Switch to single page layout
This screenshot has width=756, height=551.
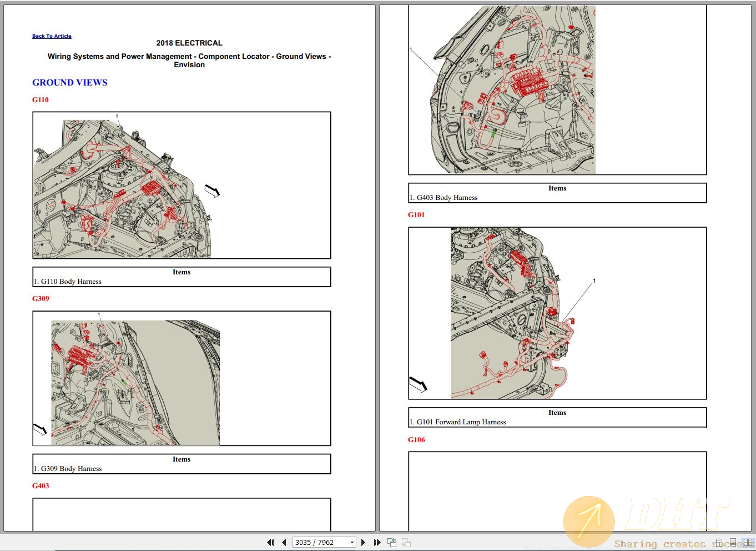(719, 543)
